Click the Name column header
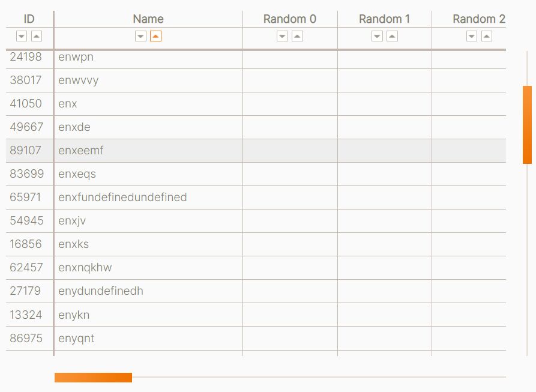The height and width of the screenshot is (392, 536). pyautogui.click(x=148, y=19)
